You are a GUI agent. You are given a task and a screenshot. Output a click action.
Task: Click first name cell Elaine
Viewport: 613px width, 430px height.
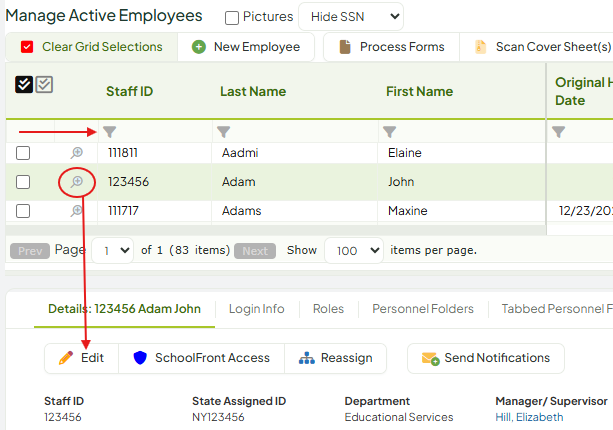(405, 153)
